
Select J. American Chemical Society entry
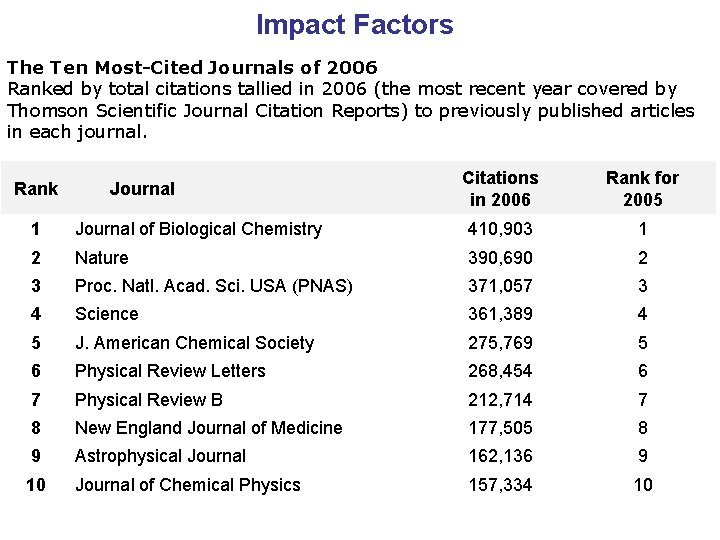[194, 343]
